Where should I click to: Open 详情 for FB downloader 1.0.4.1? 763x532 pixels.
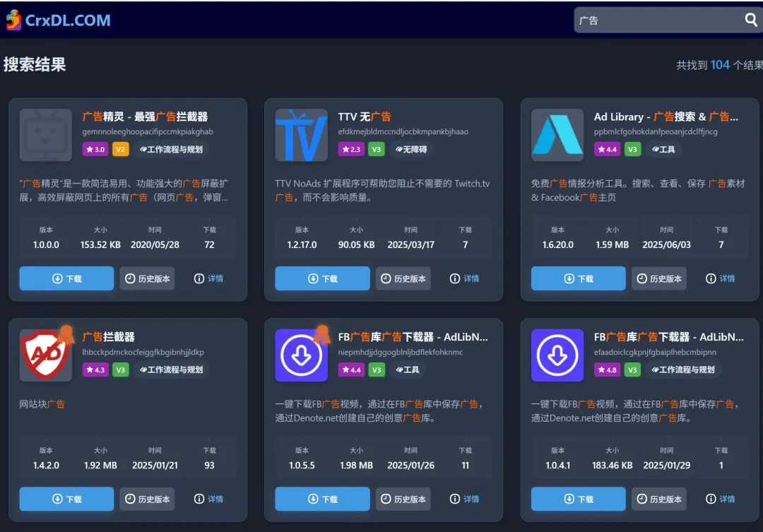[721, 499]
